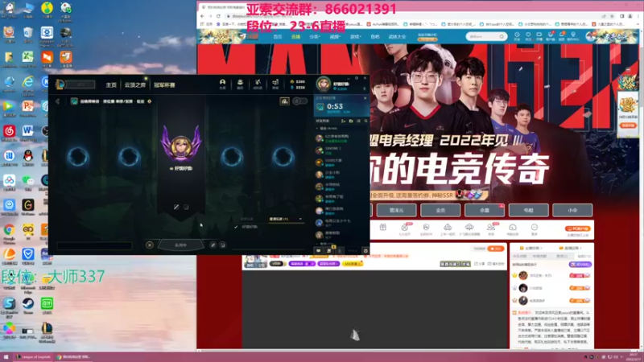Click the square icon beside the banner pencil
644x362 pixels.
tap(186, 207)
